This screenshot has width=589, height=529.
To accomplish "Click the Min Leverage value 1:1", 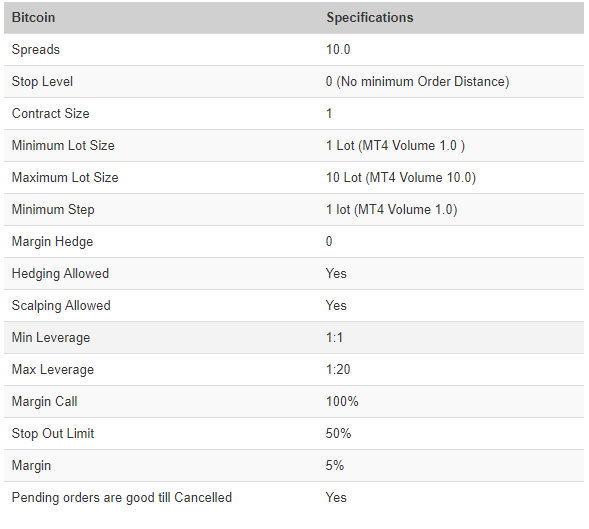I will 334,337.
